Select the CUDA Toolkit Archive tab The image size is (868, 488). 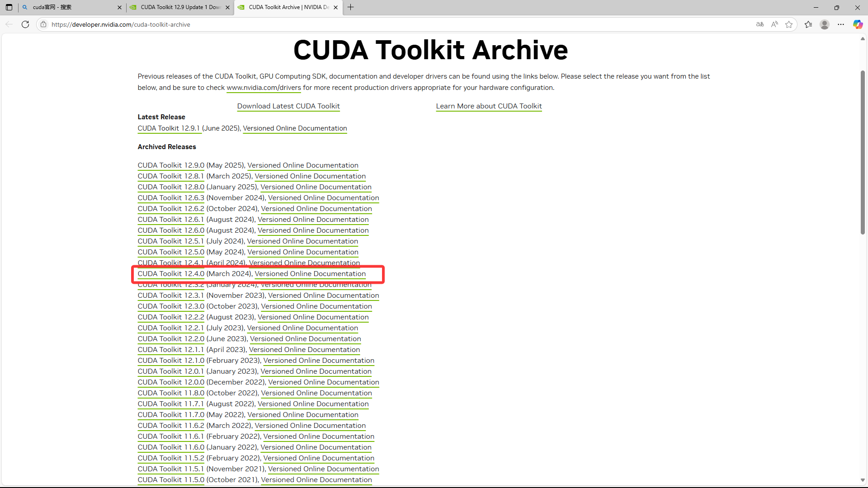pos(288,7)
